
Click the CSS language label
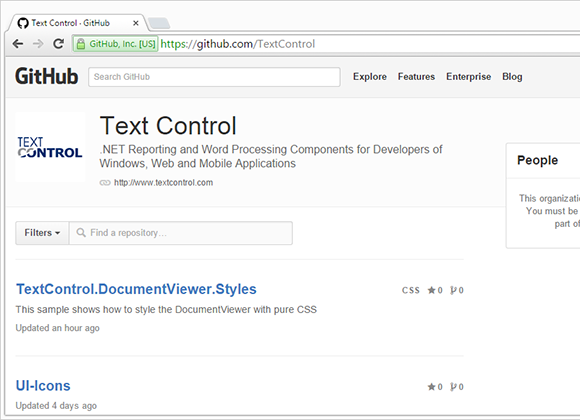coord(411,290)
